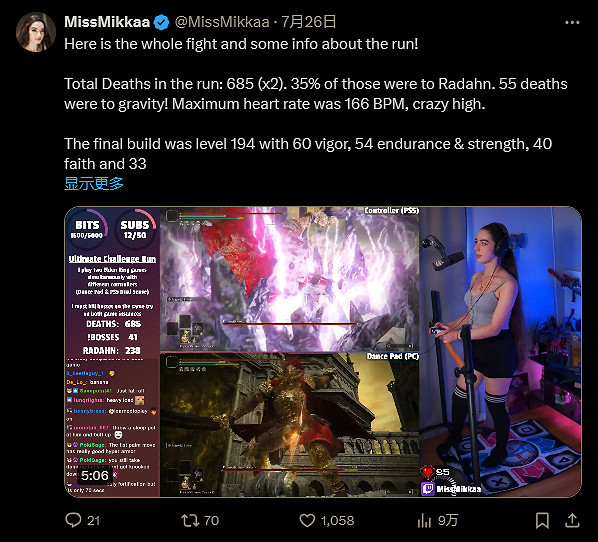The width and height of the screenshot is (598, 542).
Task: Open the @MissMikkaa handle link
Action: click(x=222, y=22)
